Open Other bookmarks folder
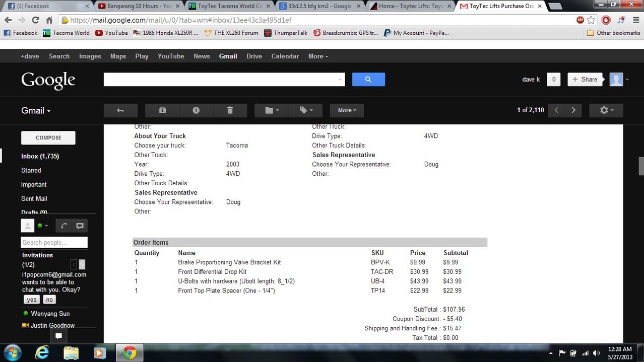 (x=613, y=33)
